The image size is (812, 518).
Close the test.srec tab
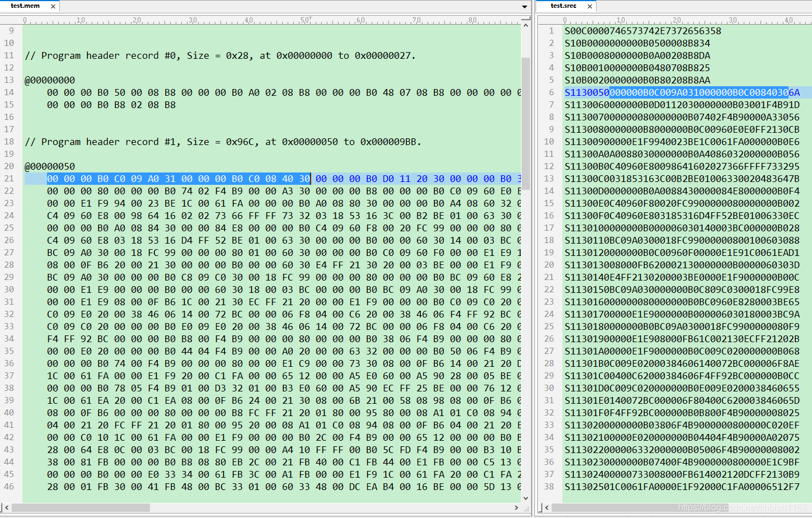click(x=590, y=6)
